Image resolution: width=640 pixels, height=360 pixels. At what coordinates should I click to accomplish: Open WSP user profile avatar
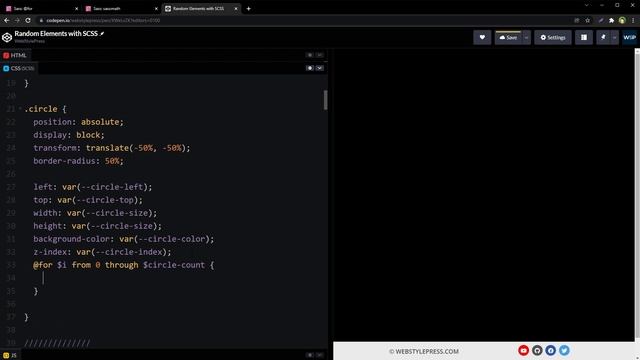(x=629, y=38)
